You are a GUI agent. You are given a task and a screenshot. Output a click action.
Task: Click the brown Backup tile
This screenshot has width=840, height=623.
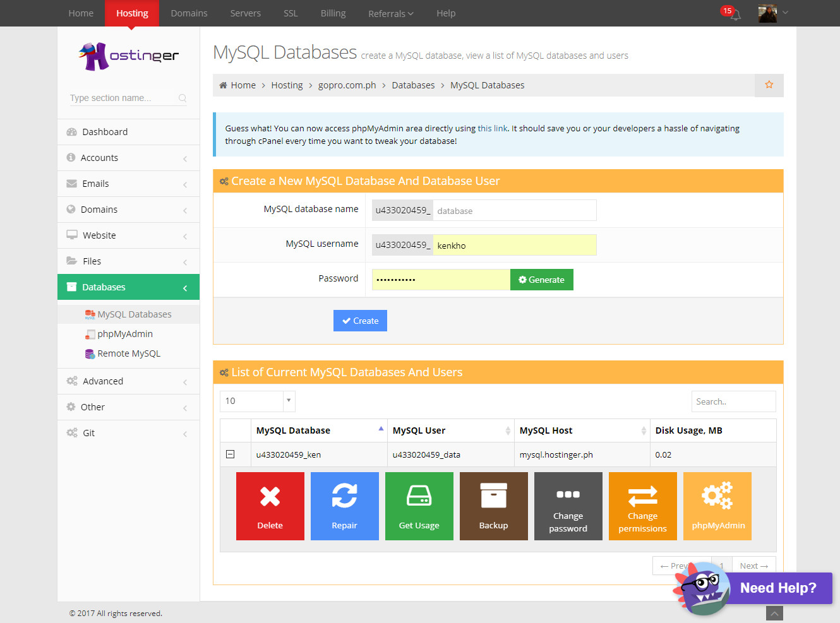click(x=494, y=506)
